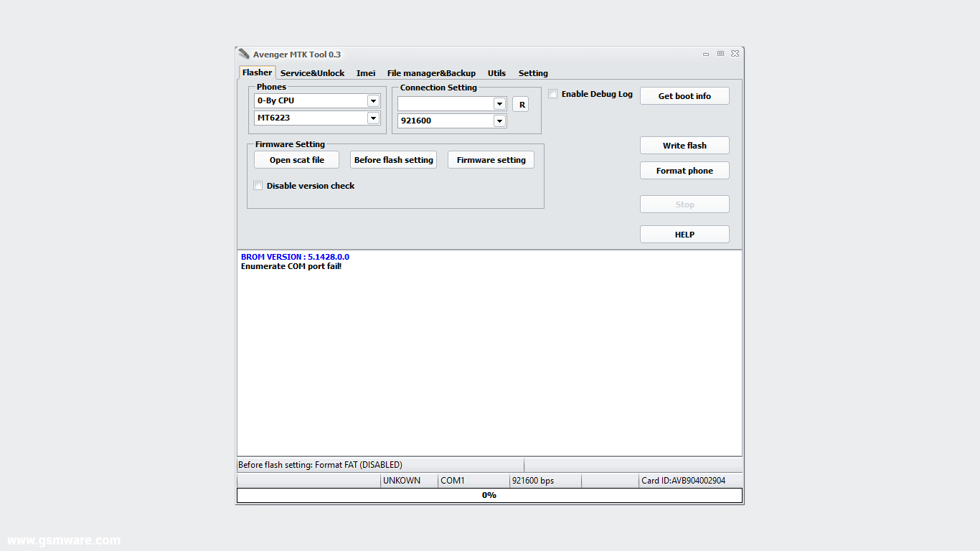Open Firmware setting button
This screenshot has height=551, width=980.
[x=491, y=160]
